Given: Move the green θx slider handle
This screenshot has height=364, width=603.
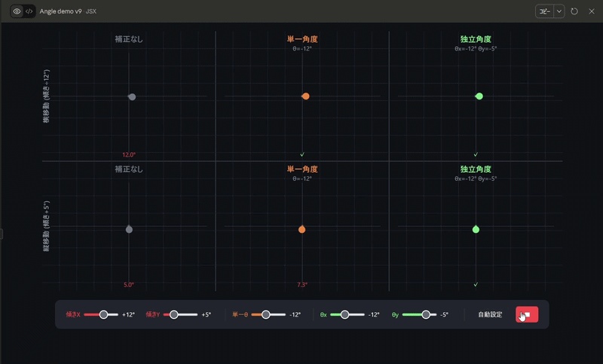Looking at the screenshot, I should [344, 314].
